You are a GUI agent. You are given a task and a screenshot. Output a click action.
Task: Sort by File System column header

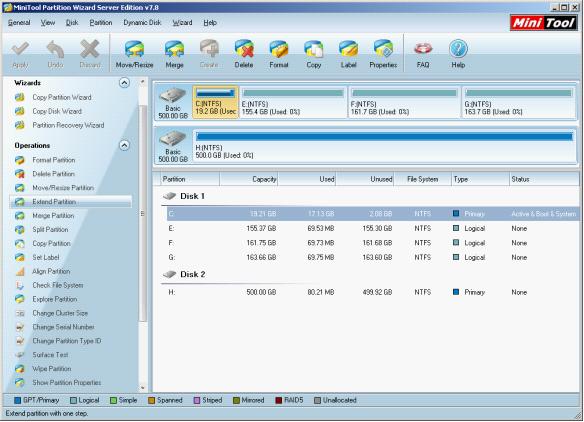click(423, 179)
